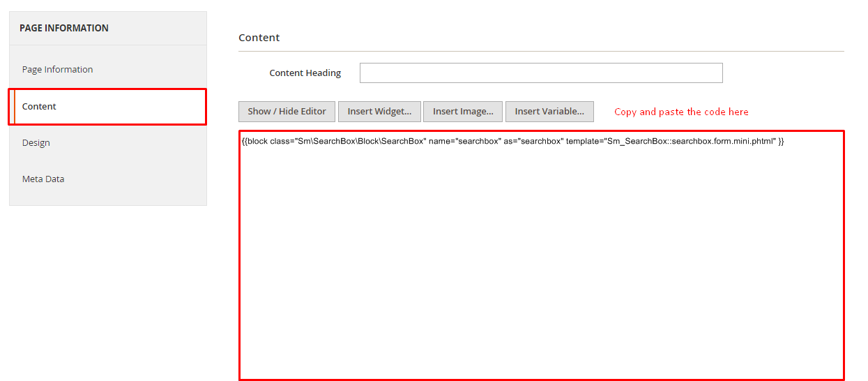Click inside the content code textarea
The height and width of the screenshot is (381, 868).
click(541, 255)
